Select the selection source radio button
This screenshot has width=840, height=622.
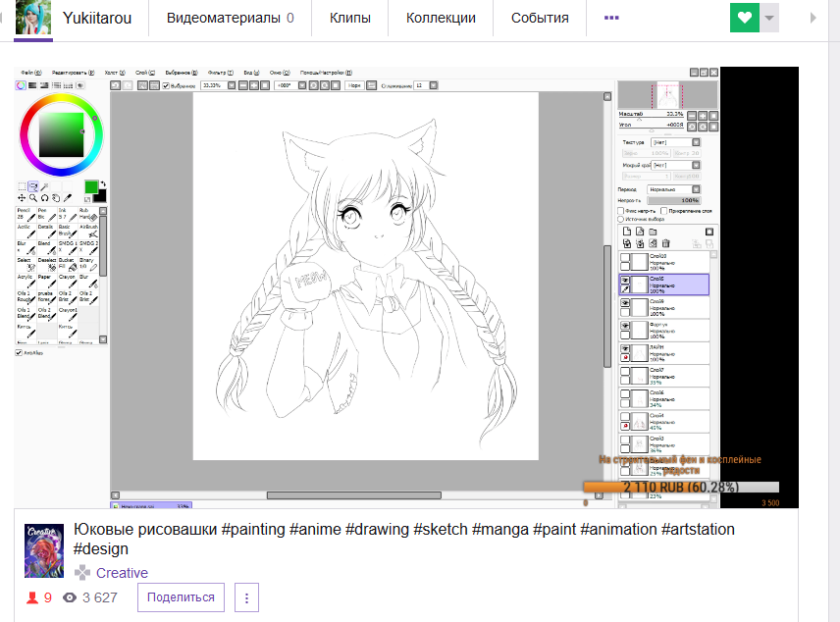(621, 219)
